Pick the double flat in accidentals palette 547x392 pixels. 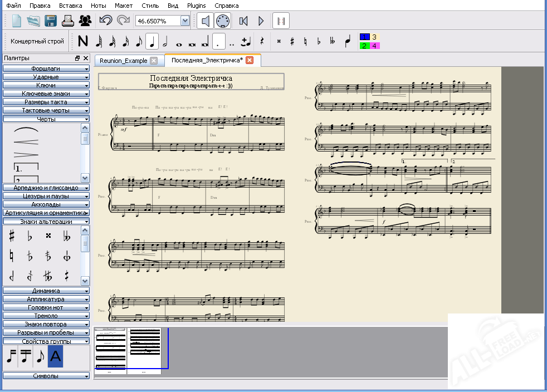pos(67,236)
